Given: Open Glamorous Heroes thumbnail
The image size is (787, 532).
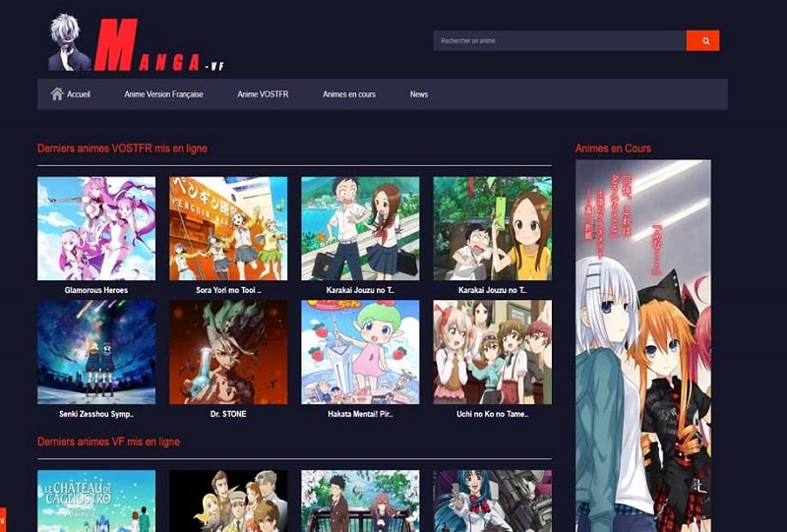Looking at the screenshot, I should (96, 228).
